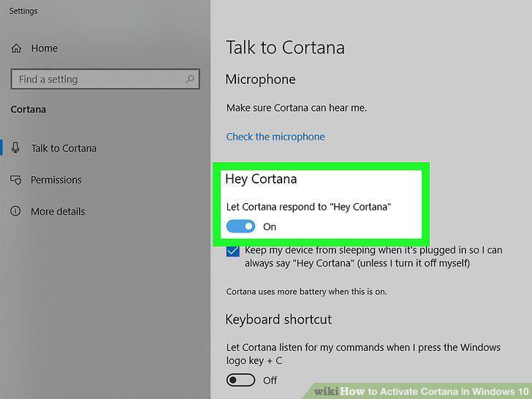Click 'Let Cortana respond to "Hey Cortana"' text

tap(308, 207)
